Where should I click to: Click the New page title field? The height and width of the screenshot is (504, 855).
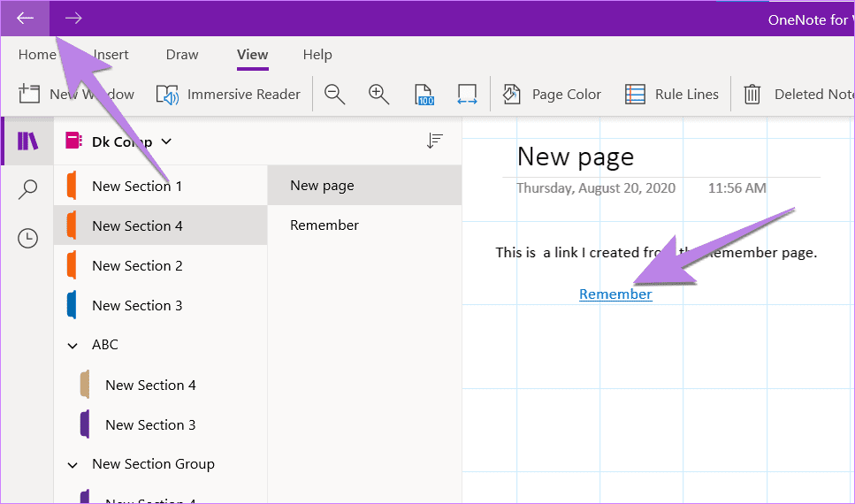click(x=576, y=157)
